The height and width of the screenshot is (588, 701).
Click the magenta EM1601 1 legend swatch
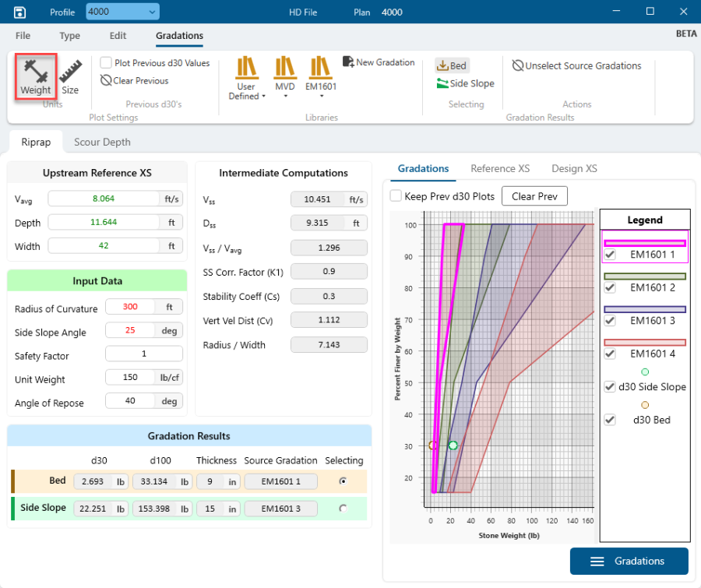(645, 243)
